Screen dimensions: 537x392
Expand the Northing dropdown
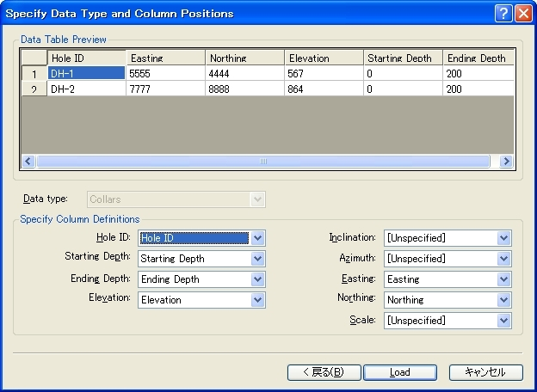pyautogui.click(x=504, y=300)
